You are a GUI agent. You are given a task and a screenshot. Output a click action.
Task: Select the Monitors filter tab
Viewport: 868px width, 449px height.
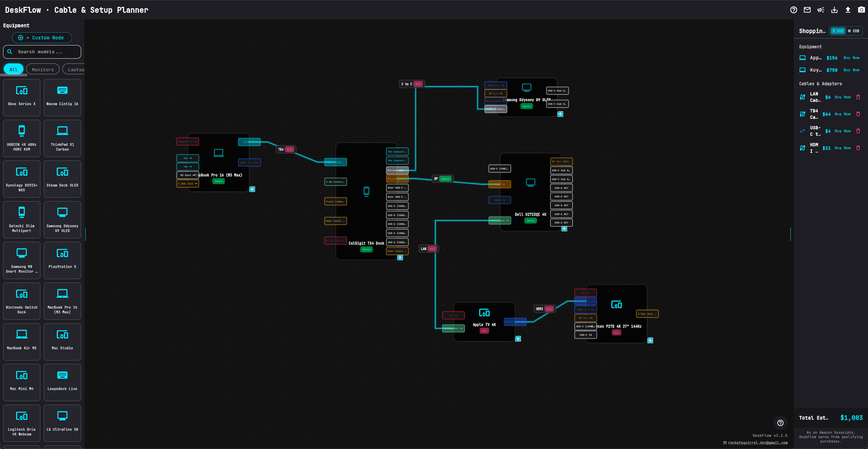pos(43,70)
